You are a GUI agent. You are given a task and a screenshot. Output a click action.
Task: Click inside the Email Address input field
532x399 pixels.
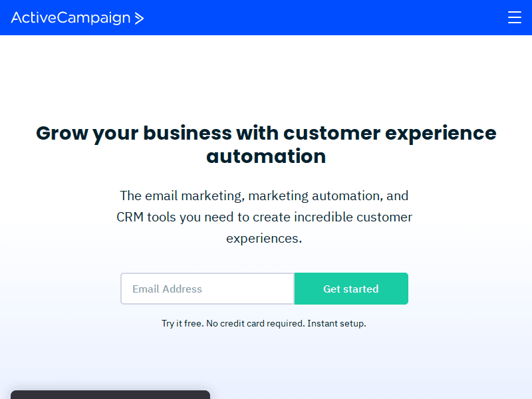pyautogui.click(x=207, y=289)
